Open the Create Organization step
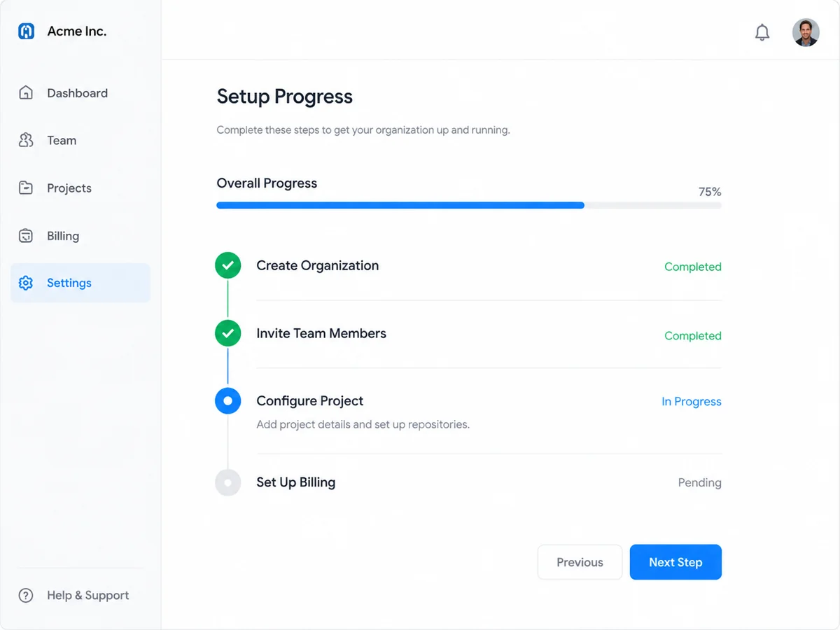840x630 pixels. 318,265
